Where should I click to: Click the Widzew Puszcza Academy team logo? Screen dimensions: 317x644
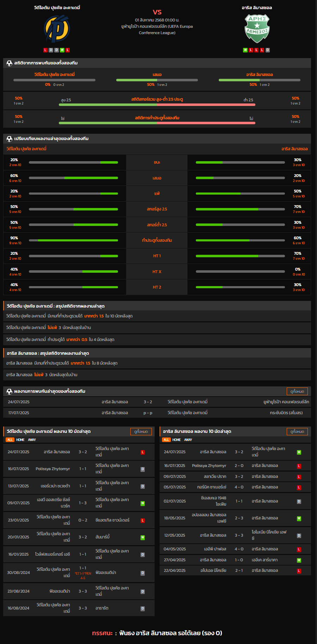(57, 29)
